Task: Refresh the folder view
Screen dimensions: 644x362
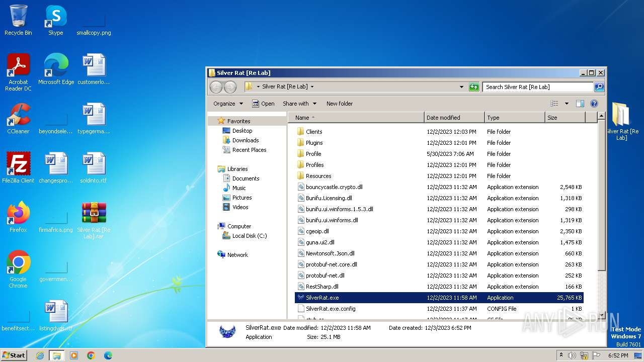Action: [x=474, y=87]
